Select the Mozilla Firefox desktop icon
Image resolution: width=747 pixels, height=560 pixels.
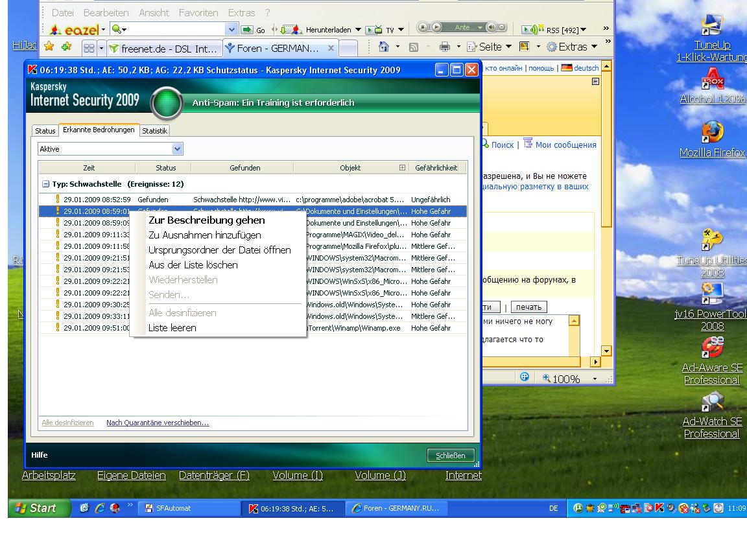(x=712, y=139)
